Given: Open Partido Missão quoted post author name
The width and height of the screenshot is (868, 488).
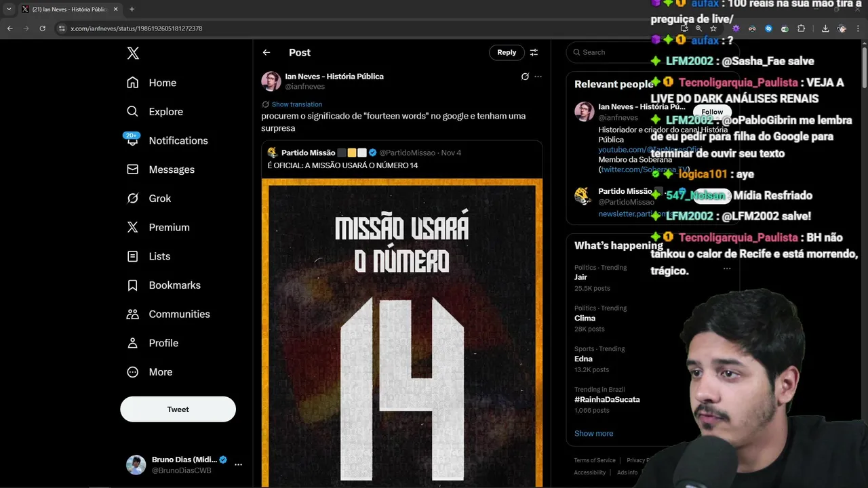Looking at the screenshot, I should point(308,153).
